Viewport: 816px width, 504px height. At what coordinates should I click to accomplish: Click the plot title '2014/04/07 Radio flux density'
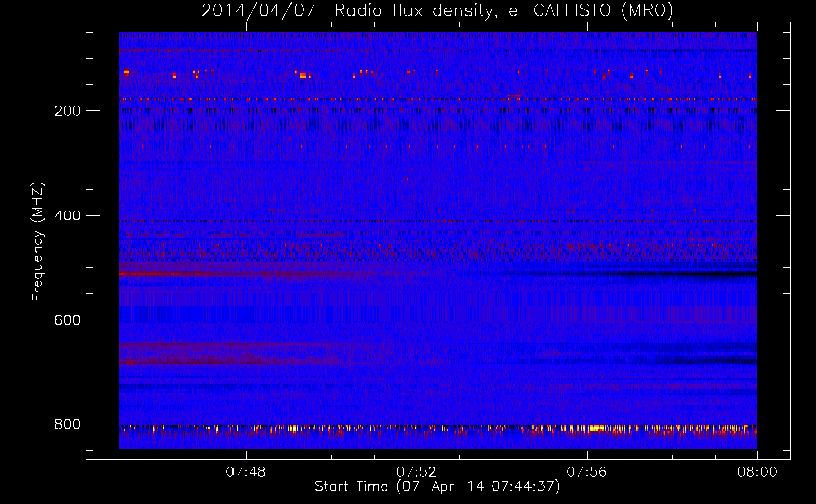tap(347, 11)
